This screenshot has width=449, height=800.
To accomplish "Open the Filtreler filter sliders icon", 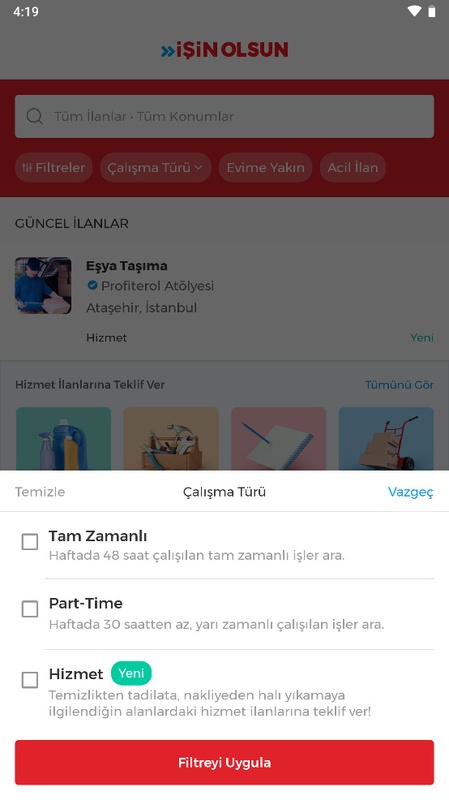I will point(27,167).
